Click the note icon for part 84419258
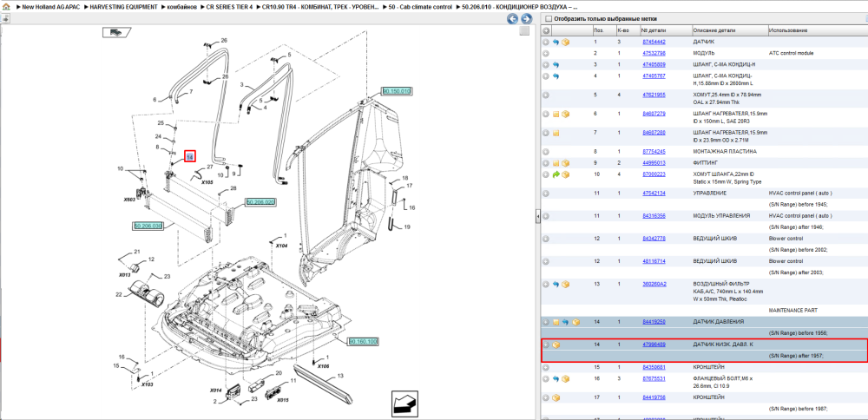The width and height of the screenshot is (868, 420). pos(556,321)
